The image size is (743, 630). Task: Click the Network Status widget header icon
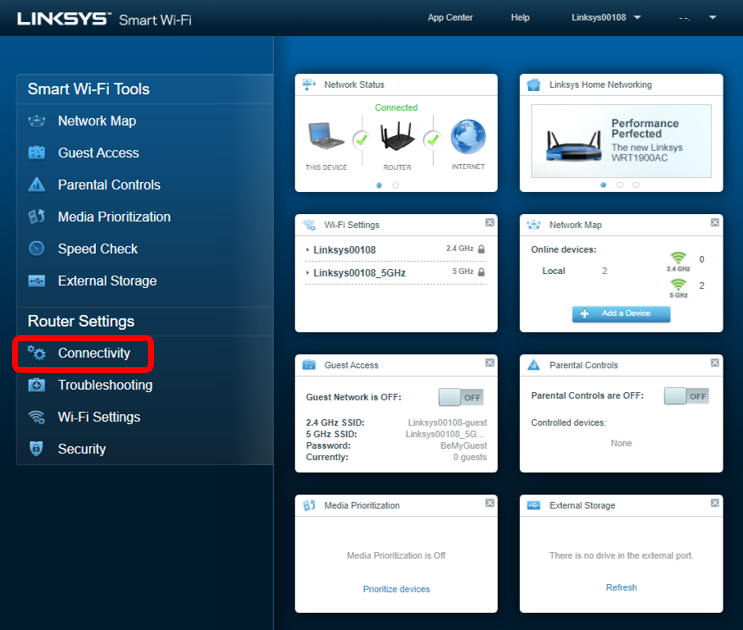pyautogui.click(x=309, y=85)
